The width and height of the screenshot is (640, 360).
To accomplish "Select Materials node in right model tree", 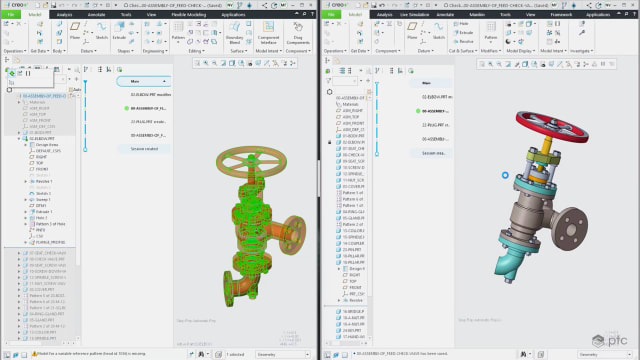I will tap(350, 104).
